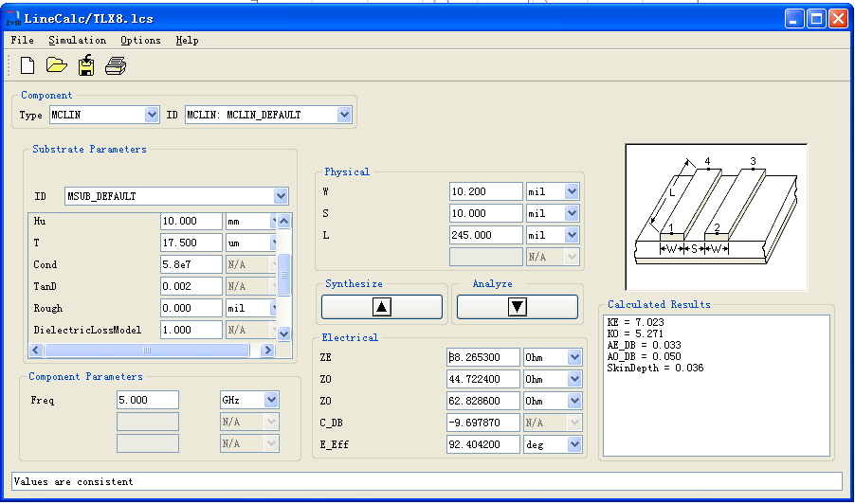Screen dimensions: 855x504
Task: Open the Simulation menu
Action: click(78, 41)
